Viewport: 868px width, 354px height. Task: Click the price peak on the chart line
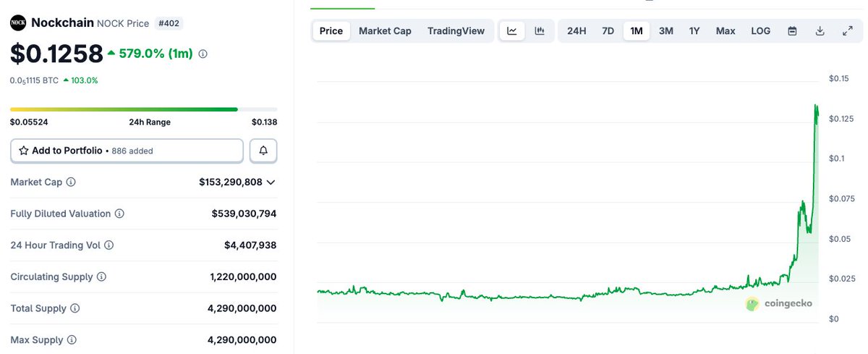click(x=816, y=106)
